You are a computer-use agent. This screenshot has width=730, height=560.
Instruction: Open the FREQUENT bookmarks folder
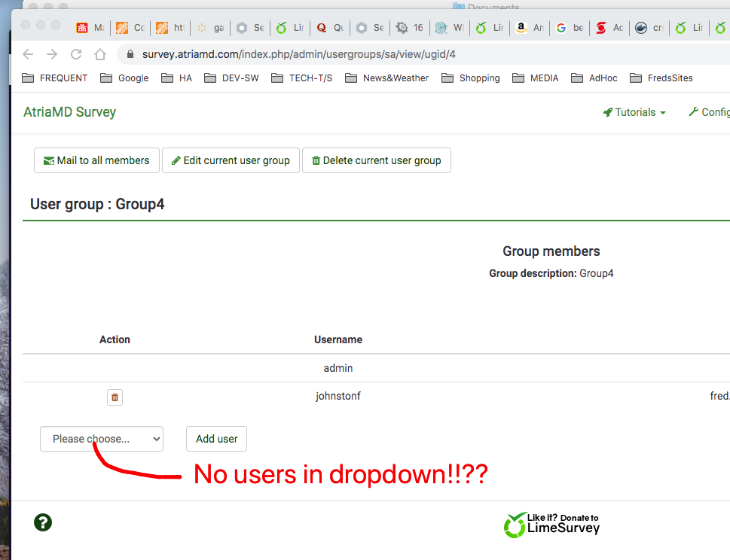pyautogui.click(x=55, y=78)
